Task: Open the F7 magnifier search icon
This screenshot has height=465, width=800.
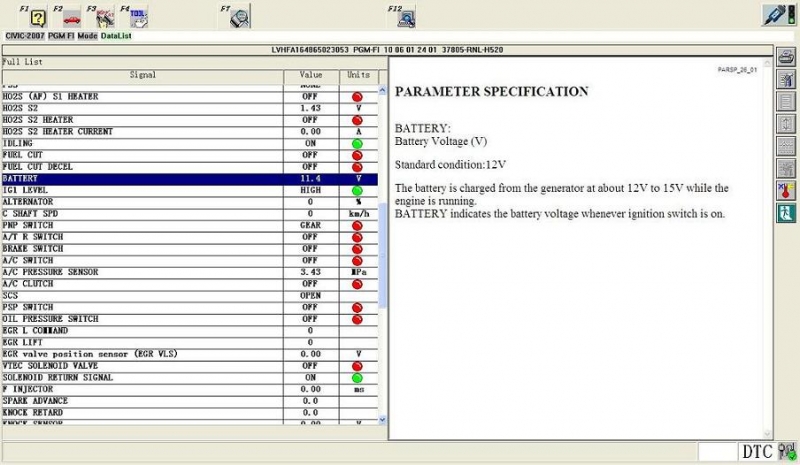Action: tap(239, 18)
